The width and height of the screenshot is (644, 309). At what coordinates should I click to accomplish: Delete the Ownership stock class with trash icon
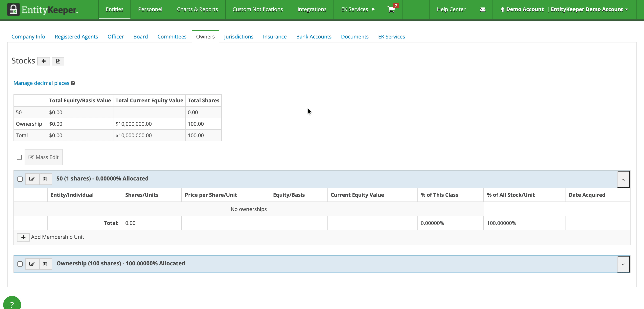tap(45, 264)
